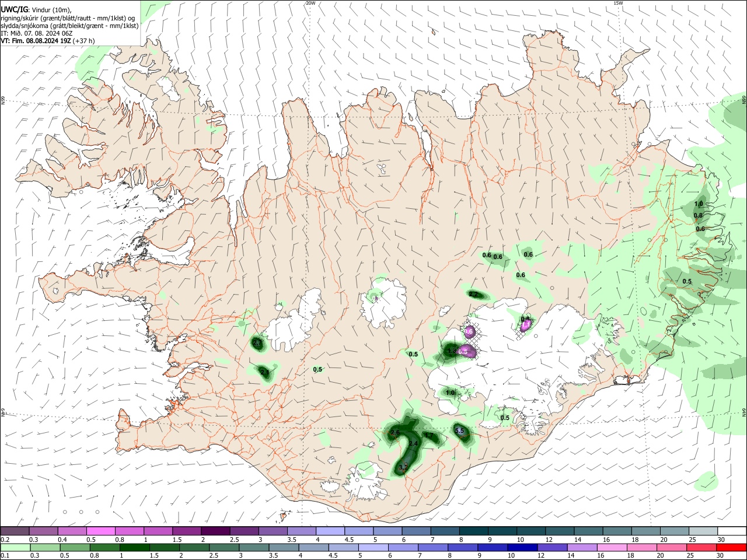Screen dimensions: 747x560
Task: Click the pale grey 25 snow scale swatch
Action: coord(704,531)
